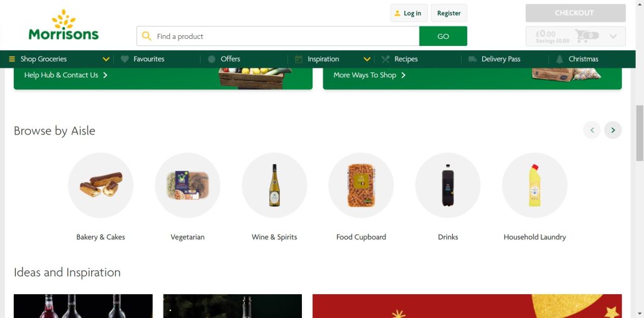Go to the Delivery Pass page
644x318 pixels.
click(501, 59)
